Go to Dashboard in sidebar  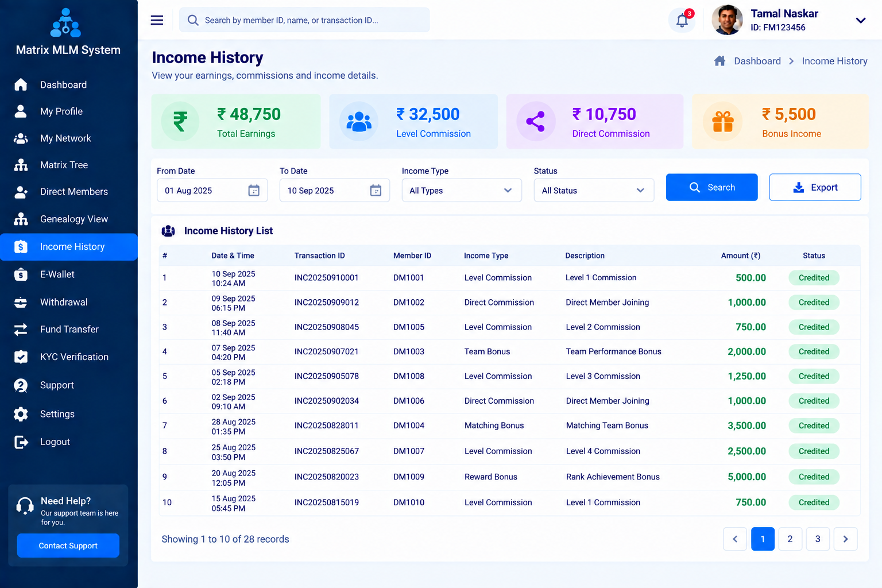pos(69,85)
